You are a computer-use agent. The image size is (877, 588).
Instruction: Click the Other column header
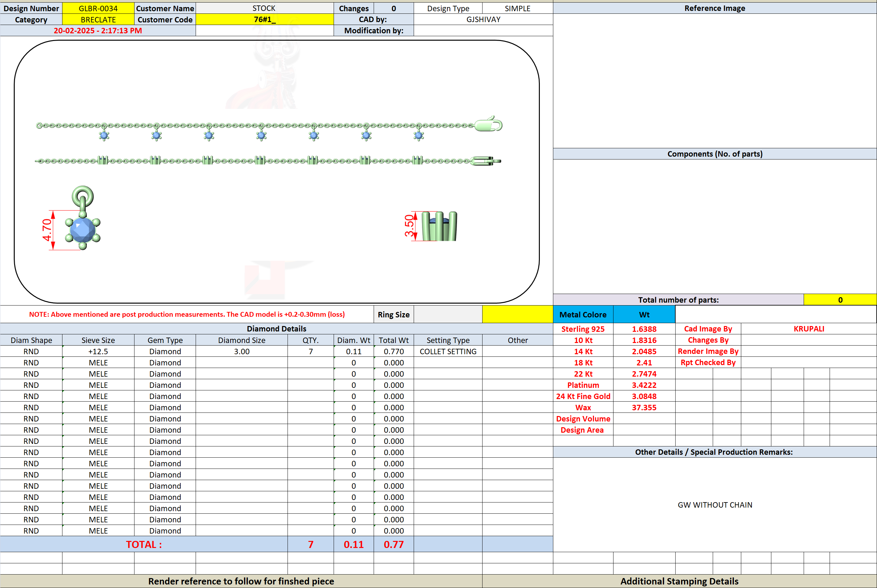point(517,340)
